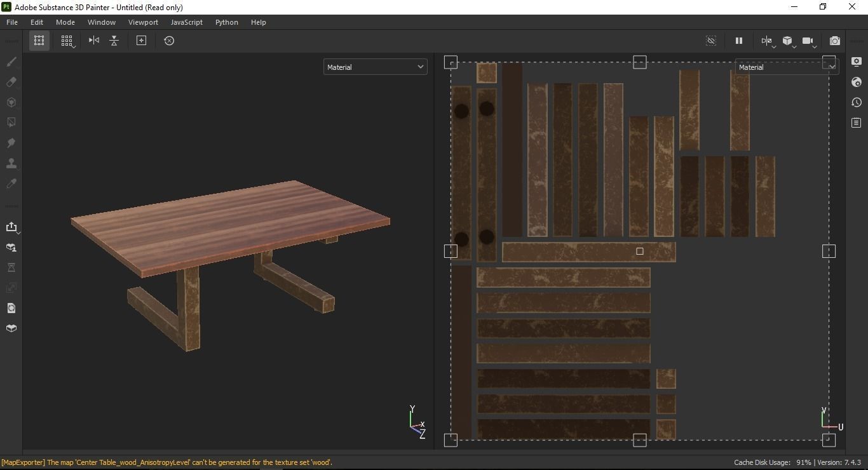Screen dimensions: 868x470
Task: Take a viewport screenshot with camera icon
Action: pos(835,41)
